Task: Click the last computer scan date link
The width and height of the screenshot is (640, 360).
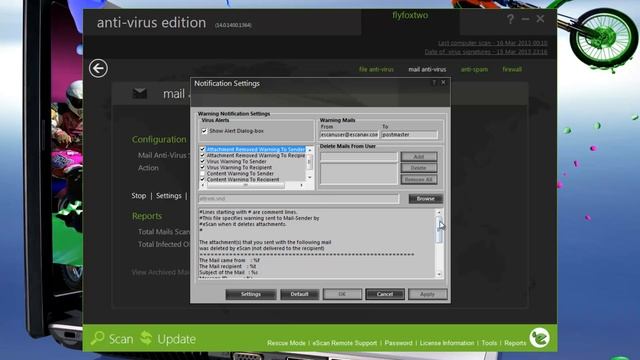Action: 493,43
